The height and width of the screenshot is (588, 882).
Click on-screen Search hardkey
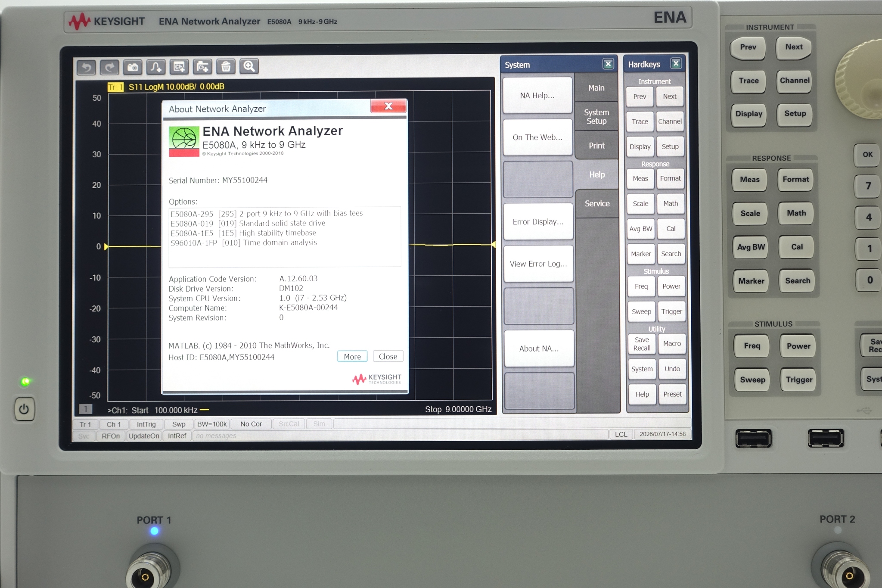671,254
